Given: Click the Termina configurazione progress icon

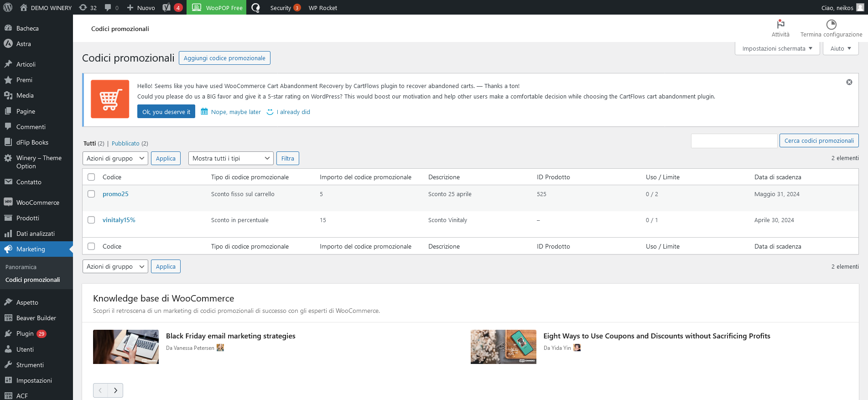Looking at the screenshot, I should [831, 24].
